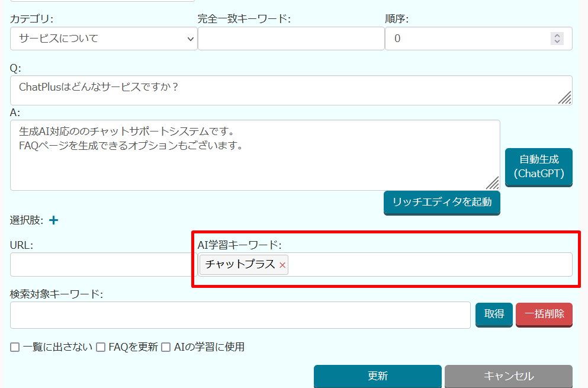Click the 順序 spinner arrows
Viewport: 588px width, 388px height.
pos(557,39)
